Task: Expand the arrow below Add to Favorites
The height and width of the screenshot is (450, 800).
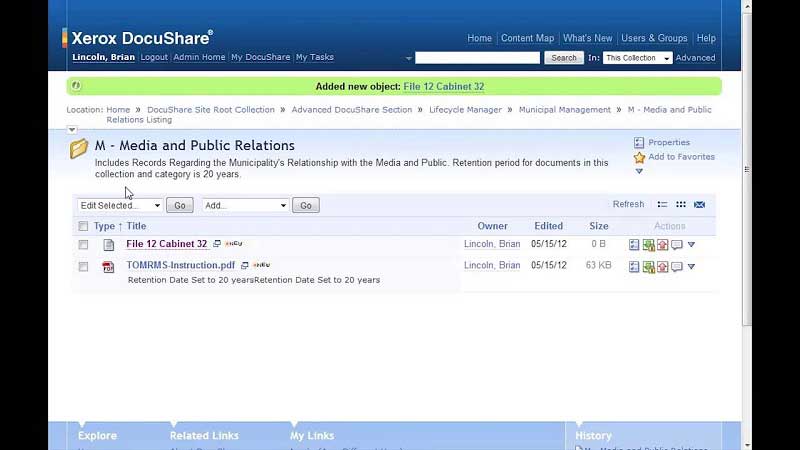Action: tap(639, 171)
